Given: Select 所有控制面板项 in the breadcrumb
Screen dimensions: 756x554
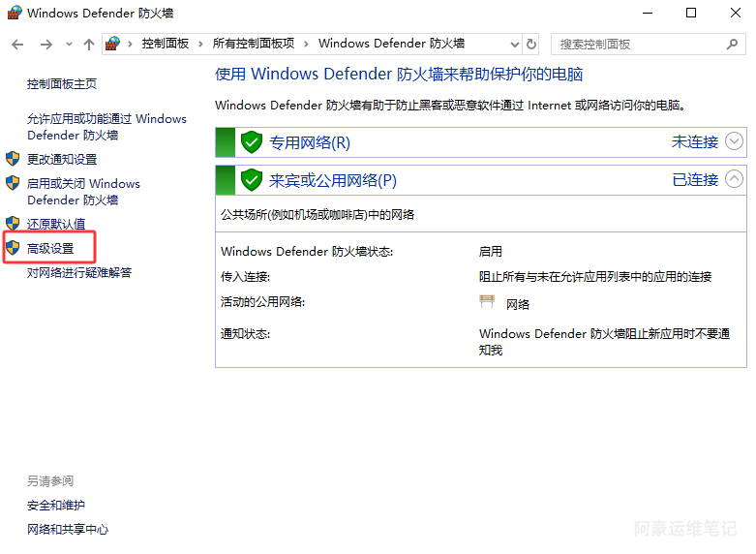Looking at the screenshot, I should 253,44.
